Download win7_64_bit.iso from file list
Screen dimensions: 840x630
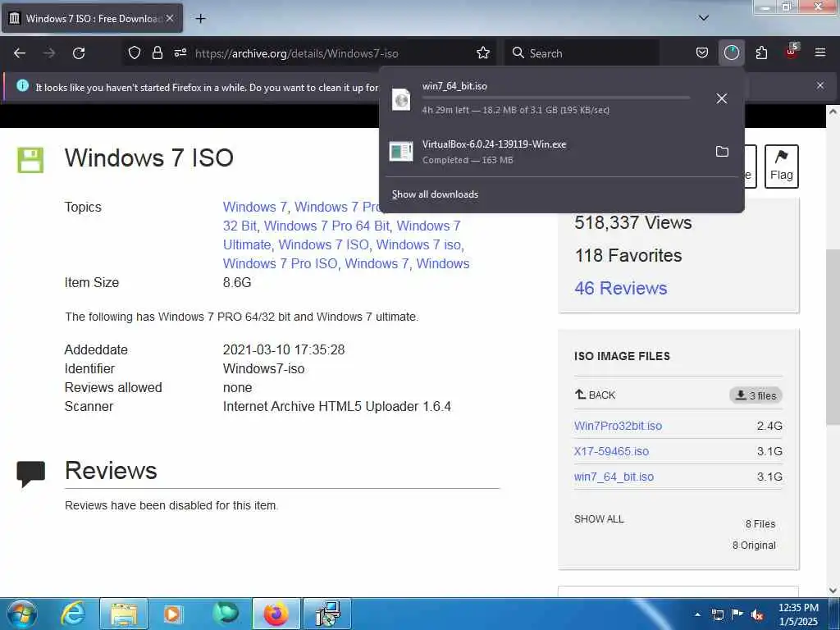coord(614,477)
